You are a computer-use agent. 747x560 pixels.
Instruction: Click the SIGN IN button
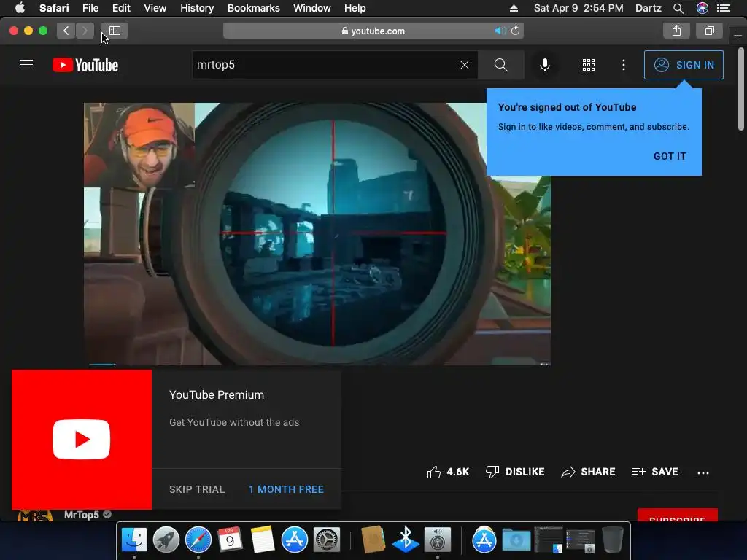pos(684,65)
